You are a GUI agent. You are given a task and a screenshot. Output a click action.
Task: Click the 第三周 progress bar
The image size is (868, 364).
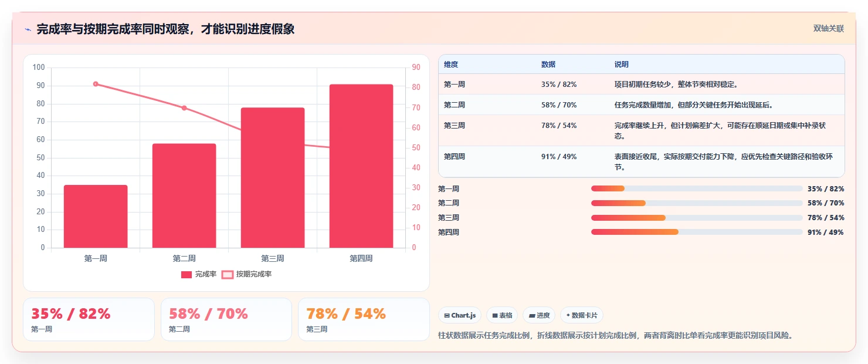(697, 218)
